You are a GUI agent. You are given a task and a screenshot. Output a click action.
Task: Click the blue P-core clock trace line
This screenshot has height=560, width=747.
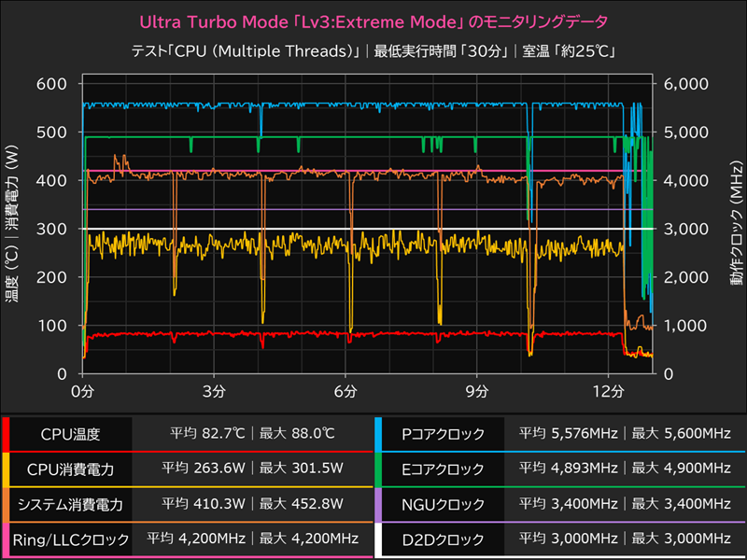coord(280,103)
